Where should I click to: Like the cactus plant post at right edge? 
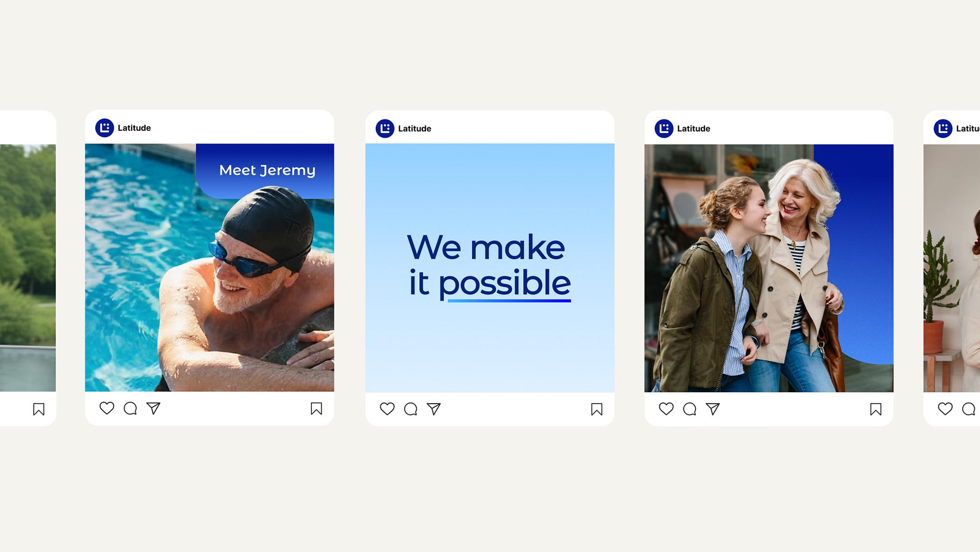(945, 409)
